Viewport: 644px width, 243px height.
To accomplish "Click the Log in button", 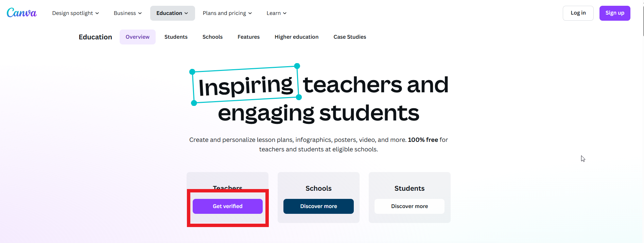I will 578,13.
